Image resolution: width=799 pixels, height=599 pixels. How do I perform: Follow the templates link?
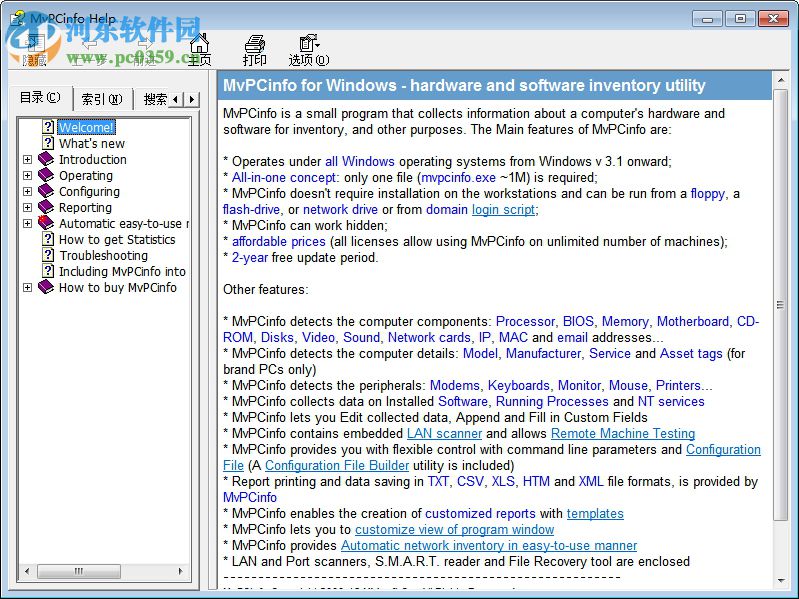point(595,513)
